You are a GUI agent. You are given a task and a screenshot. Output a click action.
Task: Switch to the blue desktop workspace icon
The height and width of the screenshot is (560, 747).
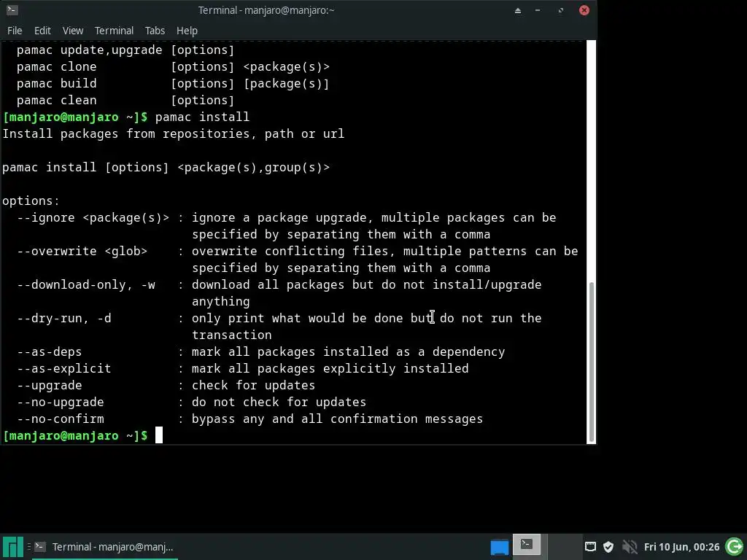click(499, 547)
